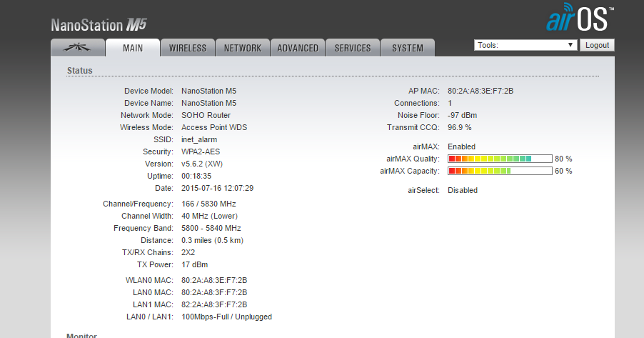Click distance value 0.3 miles (0.5 km)
Viewport: 644px width, 338px height.
pos(212,241)
